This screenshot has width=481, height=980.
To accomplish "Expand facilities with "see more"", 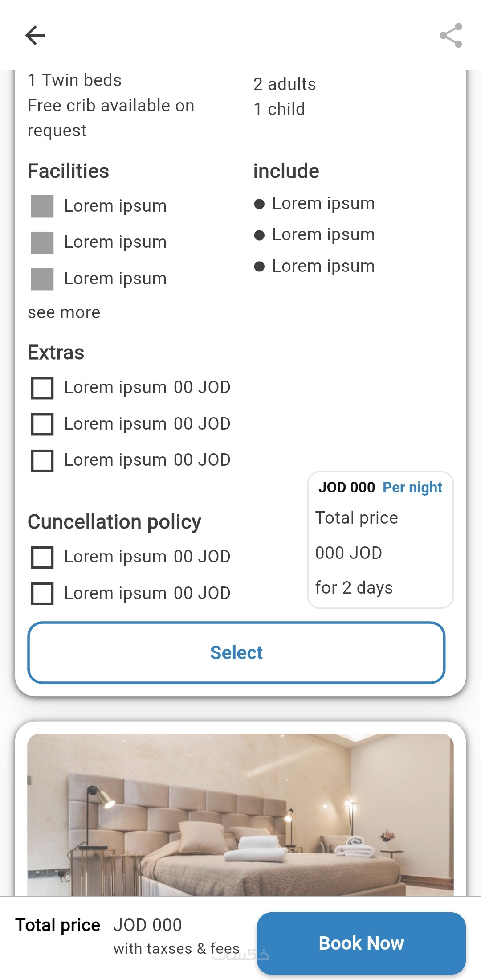I will click(x=64, y=313).
